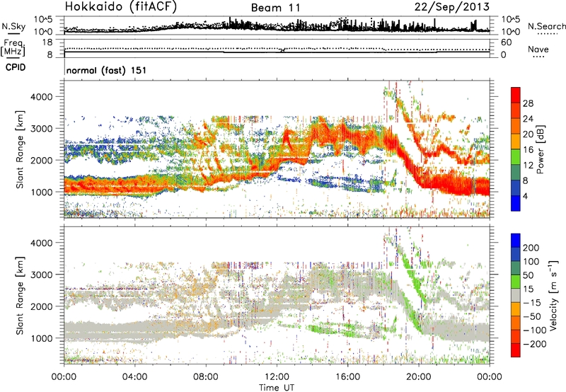Click the "-100" velocity colorbar label
Image resolution: width=566 pixels, height=392 pixels.
pos(534,330)
